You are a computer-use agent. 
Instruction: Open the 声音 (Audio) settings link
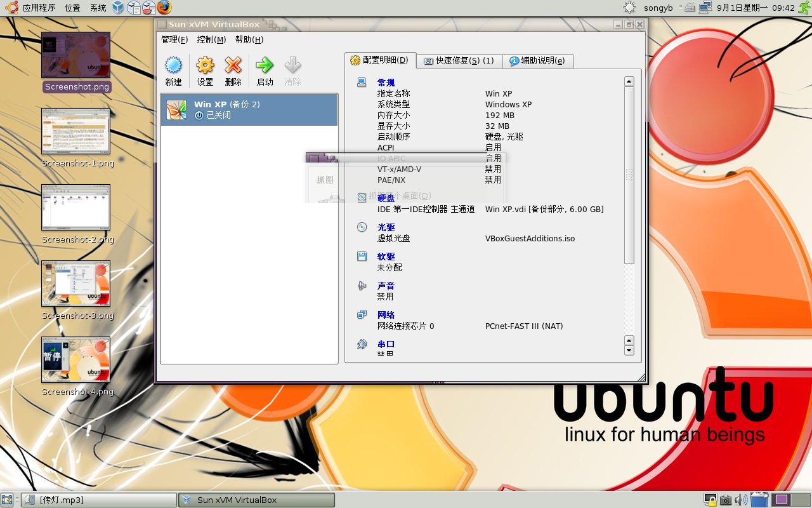coord(386,286)
